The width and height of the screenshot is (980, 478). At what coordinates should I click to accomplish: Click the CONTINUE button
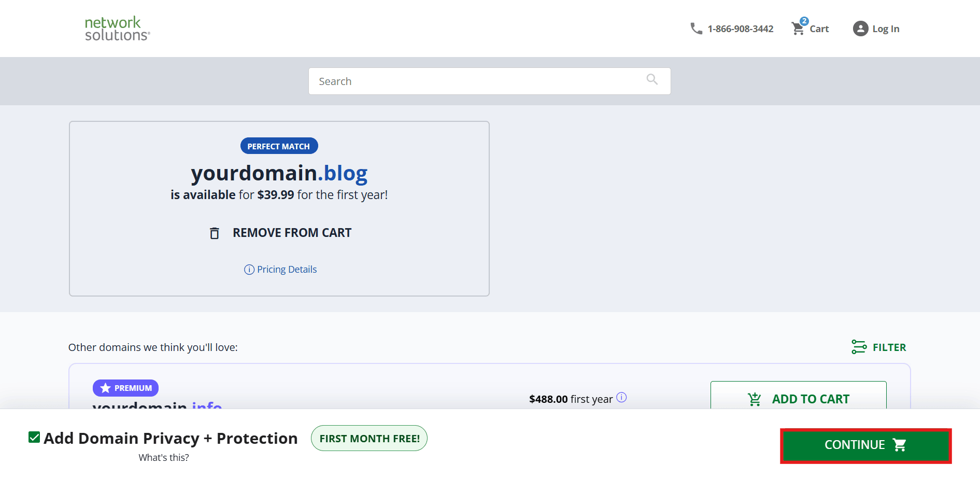point(865,445)
